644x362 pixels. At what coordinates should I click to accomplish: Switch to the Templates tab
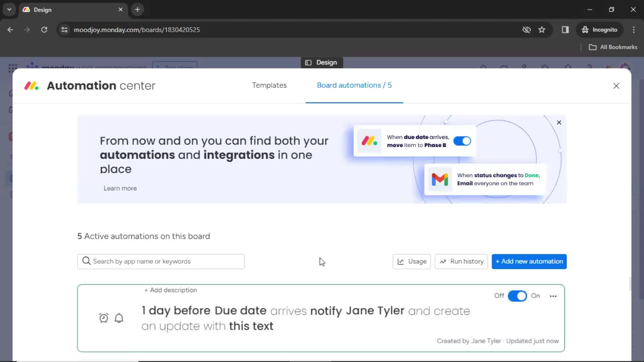pyautogui.click(x=269, y=85)
